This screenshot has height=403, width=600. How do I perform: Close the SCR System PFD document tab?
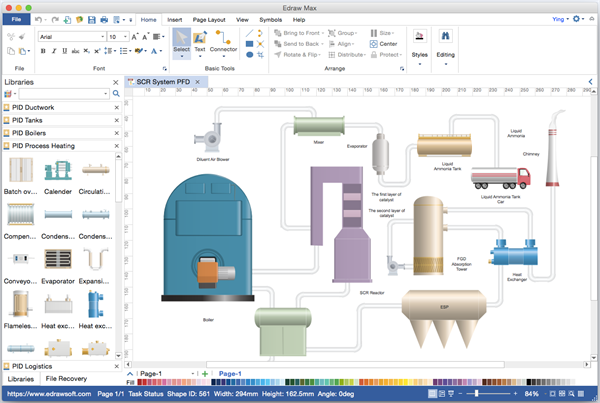[197, 81]
